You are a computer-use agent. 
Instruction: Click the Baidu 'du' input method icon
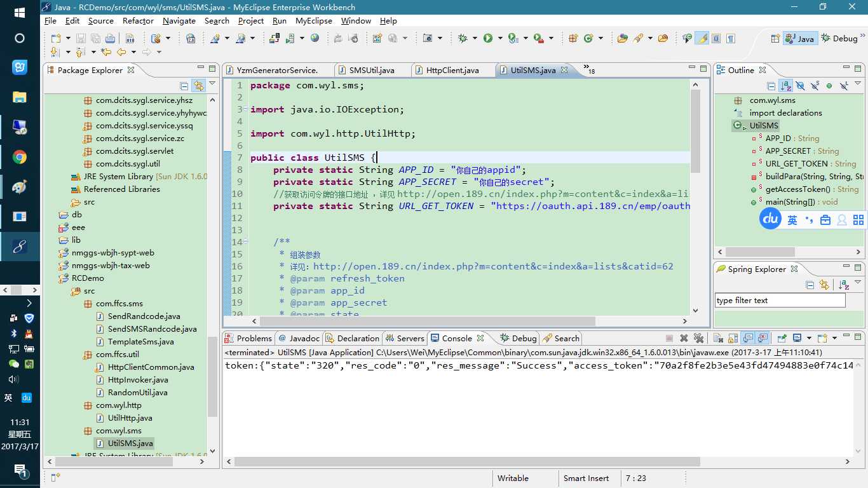point(770,220)
